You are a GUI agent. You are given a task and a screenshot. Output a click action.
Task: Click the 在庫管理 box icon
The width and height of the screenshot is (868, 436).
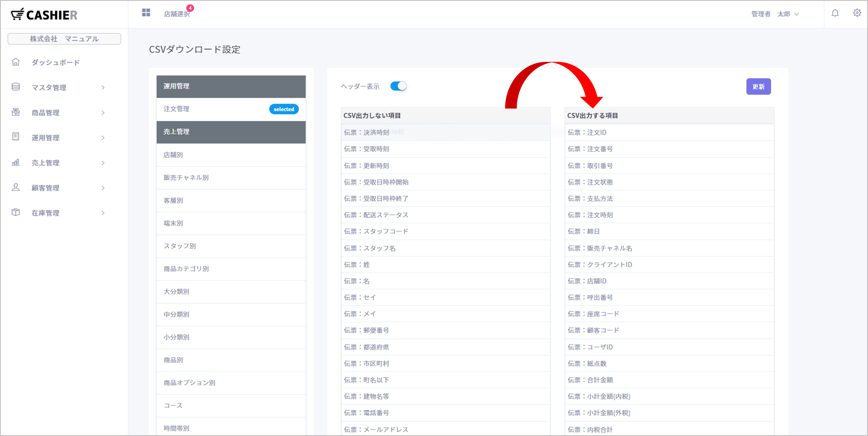[16, 212]
